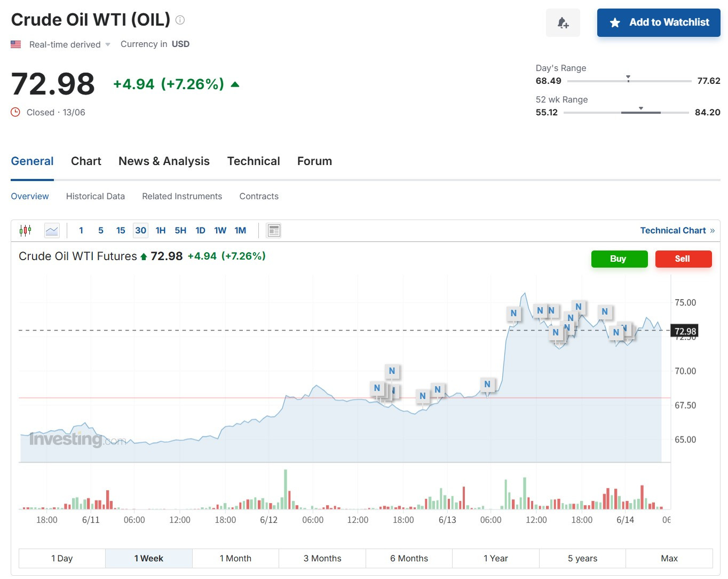Click the info icon beside Crude Oil WTI title
The image size is (728, 579).
(x=180, y=20)
